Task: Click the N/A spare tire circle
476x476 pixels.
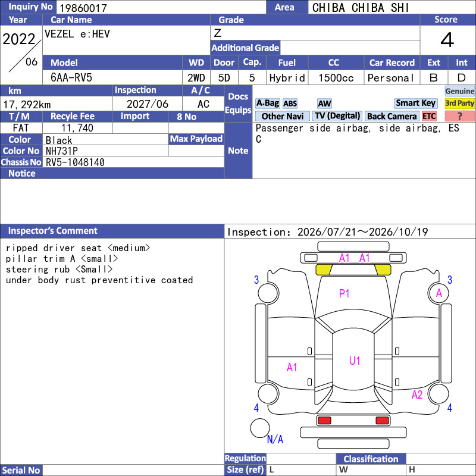Action: pyautogui.click(x=260, y=428)
